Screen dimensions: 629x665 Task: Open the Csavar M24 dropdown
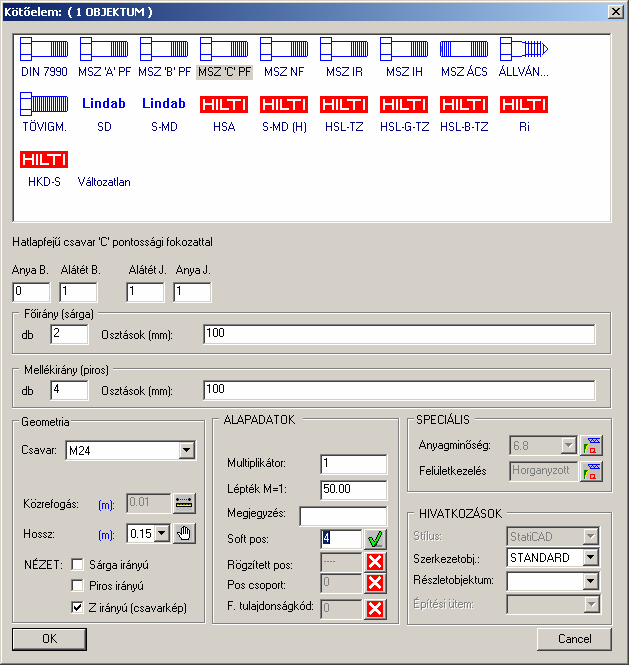(187, 450)
